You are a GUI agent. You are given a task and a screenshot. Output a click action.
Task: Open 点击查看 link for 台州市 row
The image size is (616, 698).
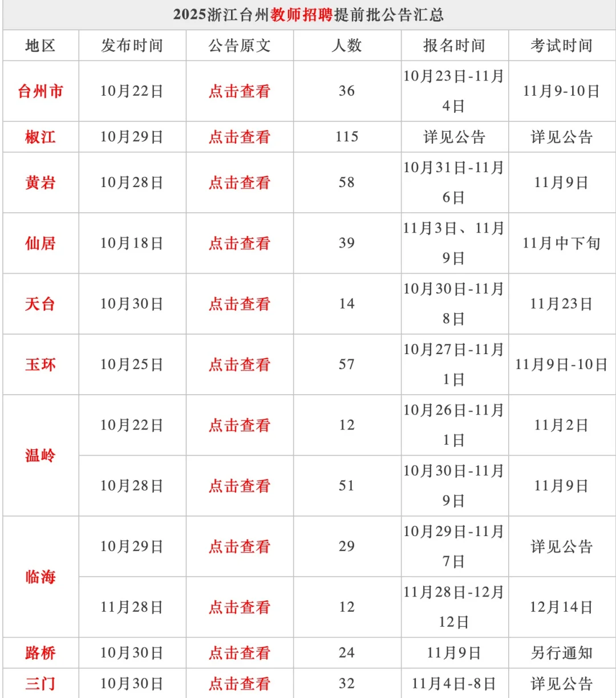240,91
